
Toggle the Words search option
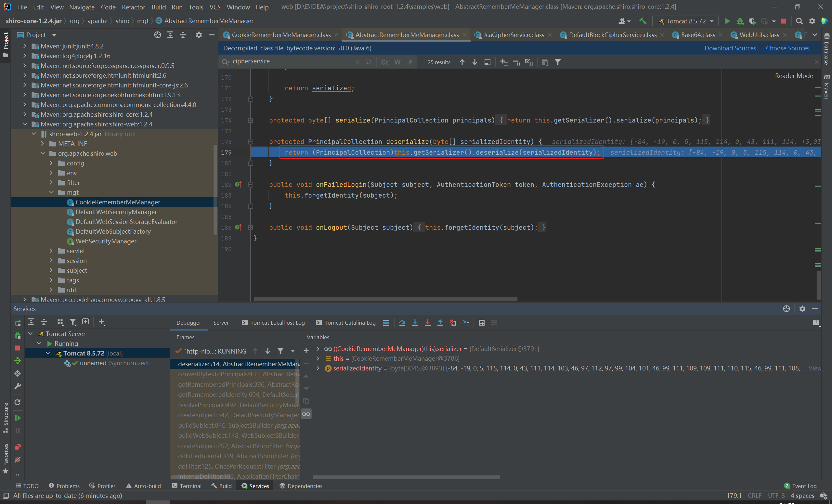[x=397, y=62]
